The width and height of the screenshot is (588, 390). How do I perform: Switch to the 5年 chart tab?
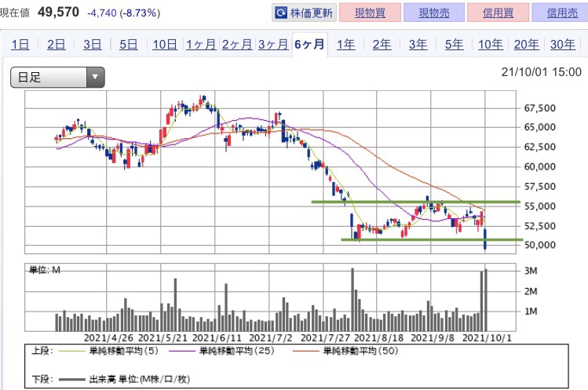pyautogui.click(x=454, y=45)
